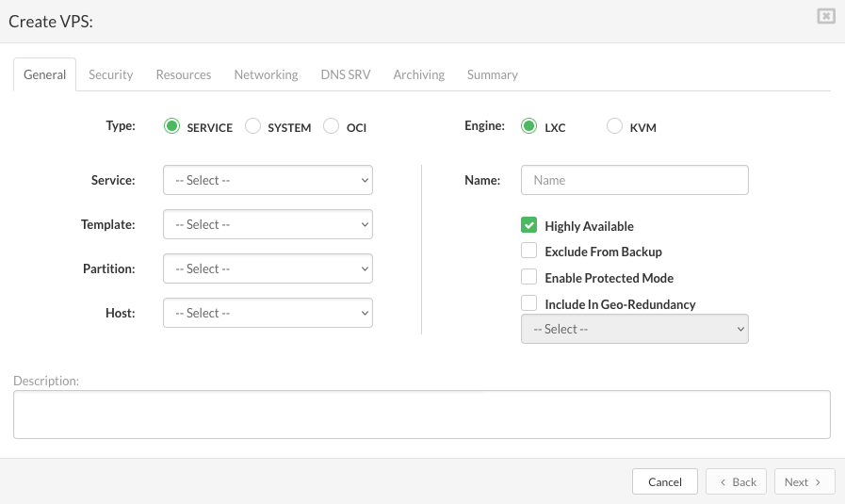Expand the Template select list
The width and height of the screenshot is (845, 504).
268,224
